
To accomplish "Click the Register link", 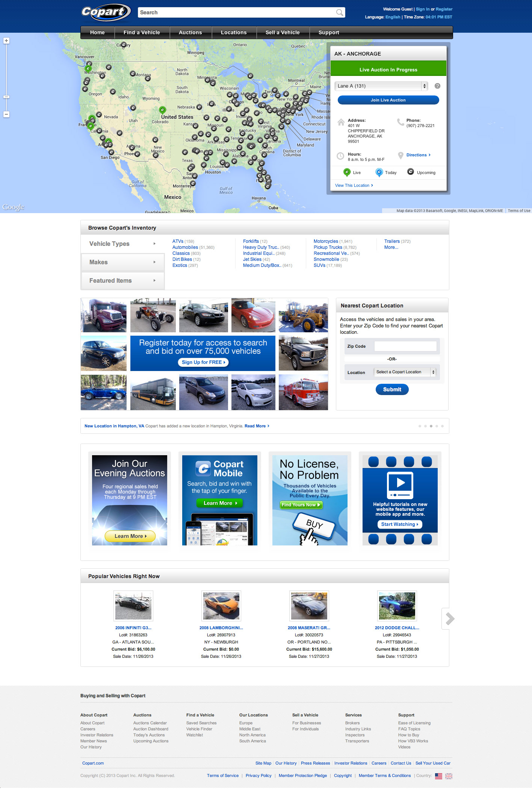I will click(444, 9).
